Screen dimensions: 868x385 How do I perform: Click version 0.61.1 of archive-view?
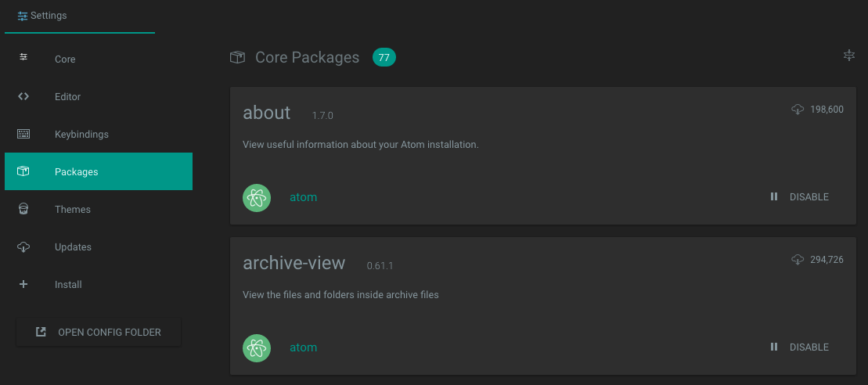[x=380, y=266]
